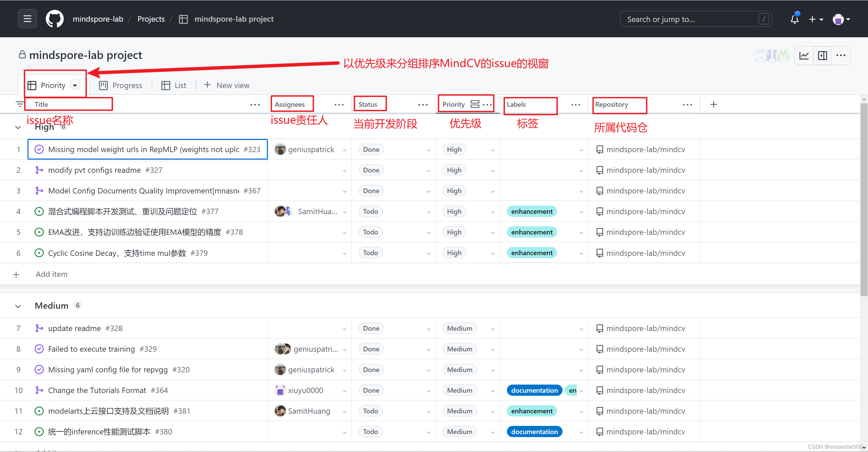This screenshot has height=452, width=868.
Task: Click Repository column header
Action: [611, 104]
